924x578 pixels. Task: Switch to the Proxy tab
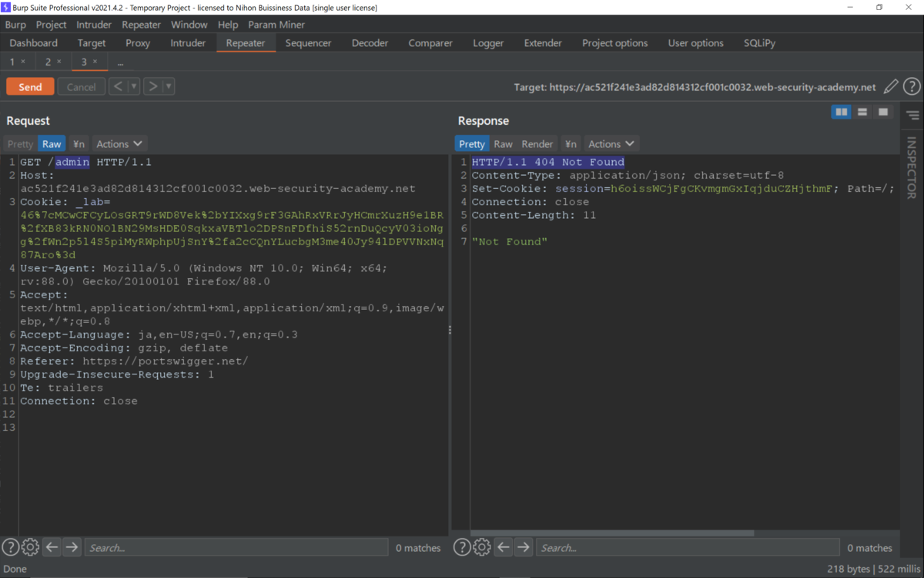[138, 43]
